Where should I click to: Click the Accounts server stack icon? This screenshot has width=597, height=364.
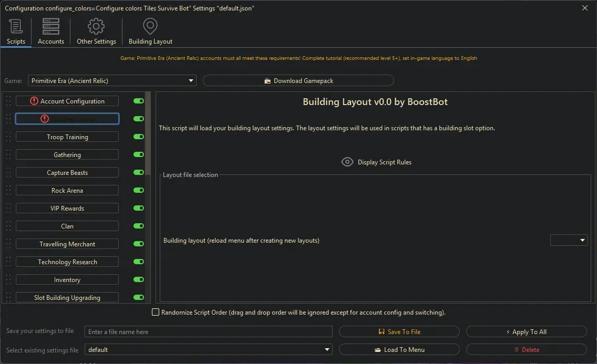pyautogui.click(x=50, y=26)
